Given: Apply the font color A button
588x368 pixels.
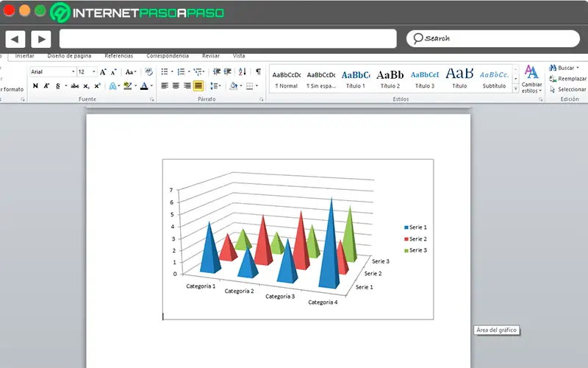Looking at the screenshot, I should tap(144, 86).
